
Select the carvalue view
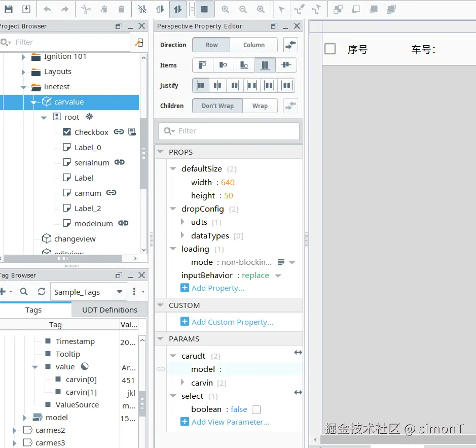tap(69, 102)
